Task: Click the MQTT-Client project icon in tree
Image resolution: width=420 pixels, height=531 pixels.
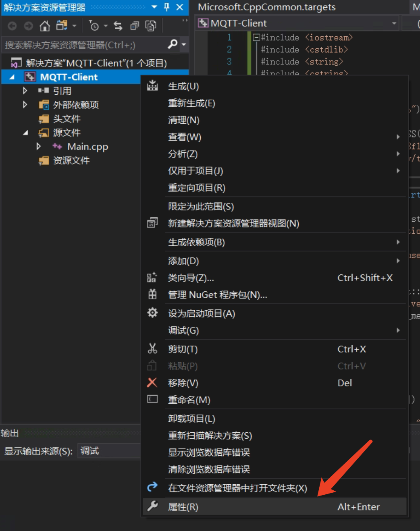Action: coord(30,77)
